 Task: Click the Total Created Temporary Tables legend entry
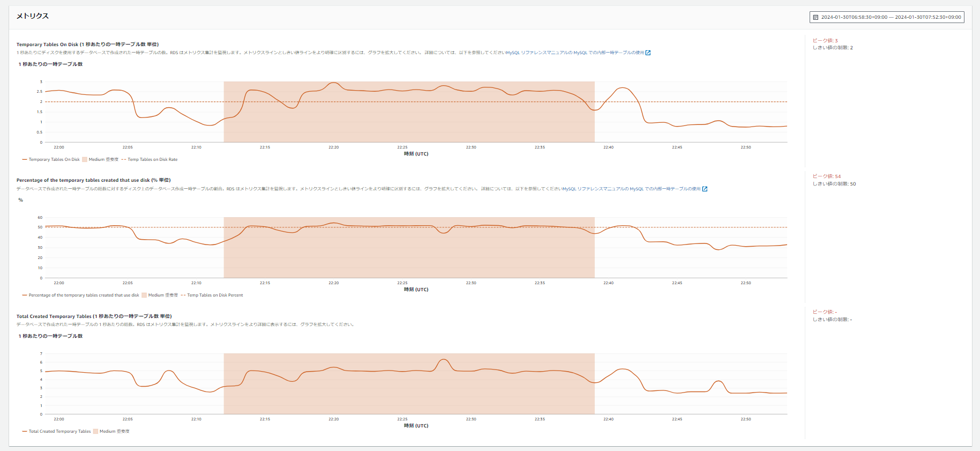coord(56,431)
